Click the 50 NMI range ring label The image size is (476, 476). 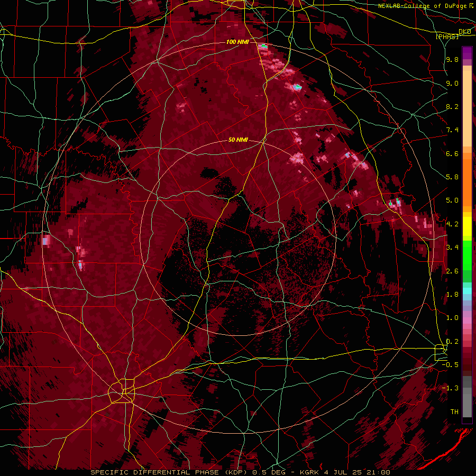point(238,140)
